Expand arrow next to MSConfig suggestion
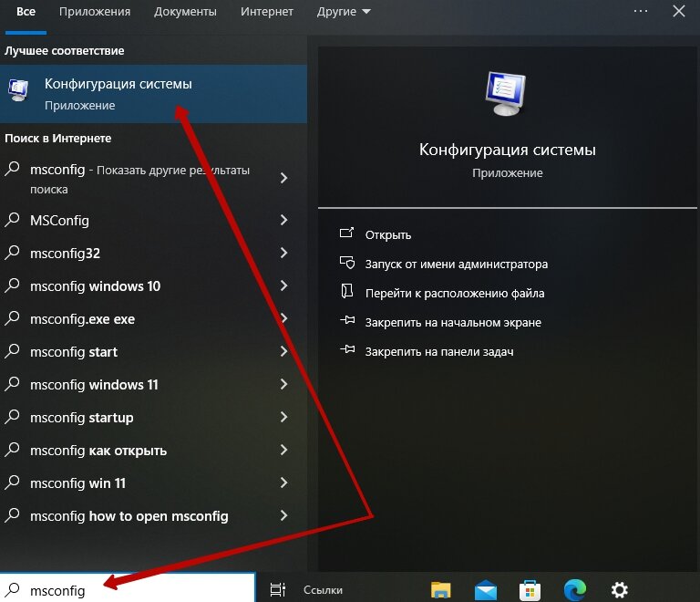The height and width of the screenshot is (602, 700). click(x=283, y=220)
